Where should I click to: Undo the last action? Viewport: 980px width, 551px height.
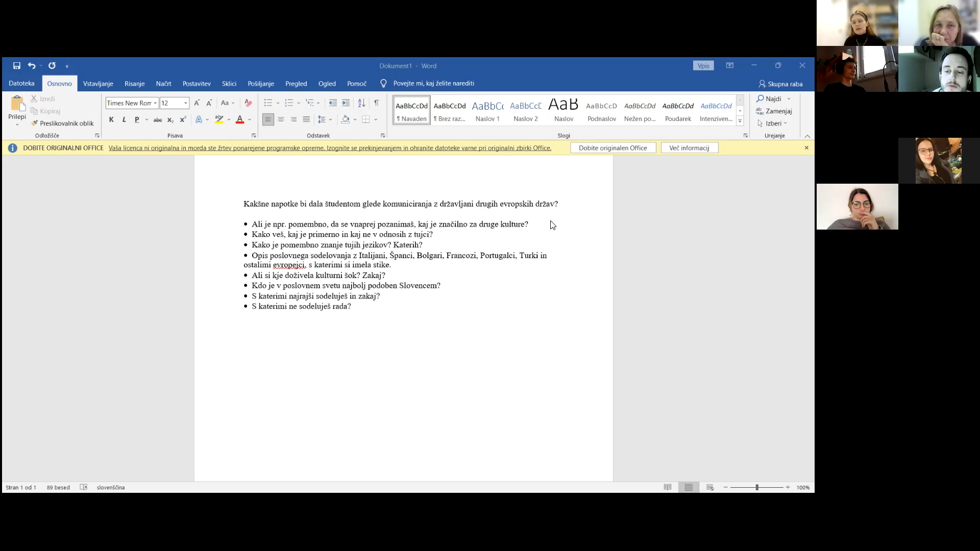pyautogui.click(x=32, y=66)
